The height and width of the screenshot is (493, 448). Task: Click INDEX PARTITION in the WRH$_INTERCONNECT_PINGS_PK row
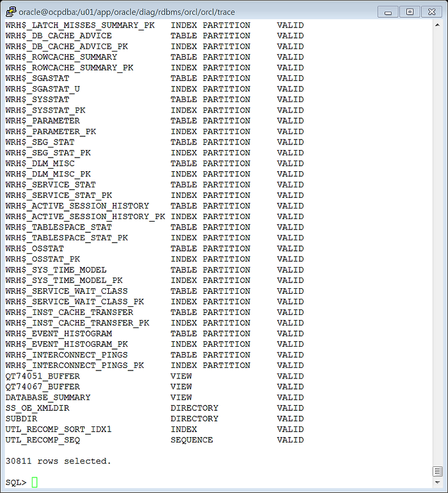[x=211, y=365]
